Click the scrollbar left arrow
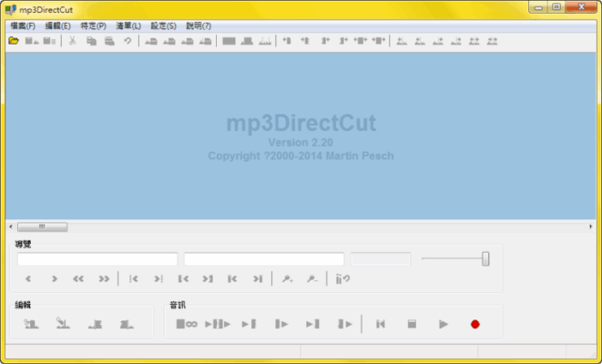Screen dimensions: 602x364 [x=11, y=227]
